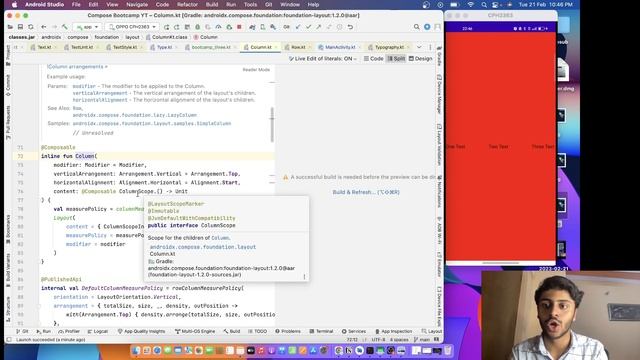Open the Navigate menu
The image size is (640, 360).
[137, 4]
